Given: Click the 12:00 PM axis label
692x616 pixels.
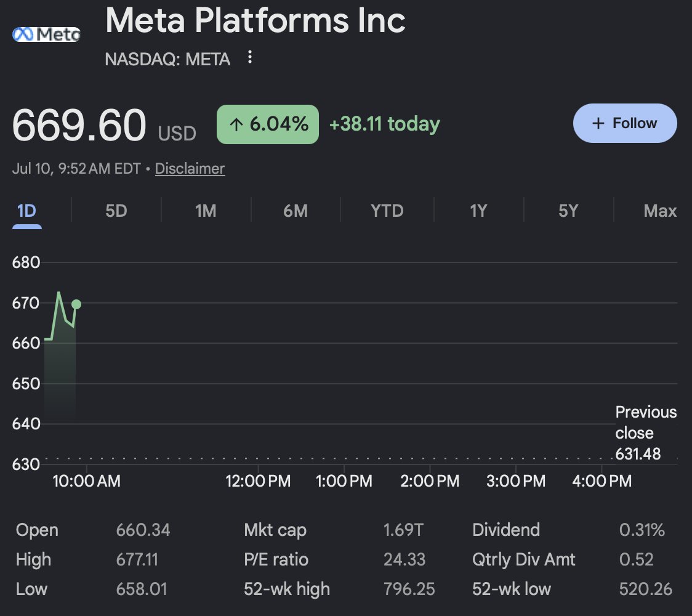Looking at the screenshot, I should tap(258, 481).
